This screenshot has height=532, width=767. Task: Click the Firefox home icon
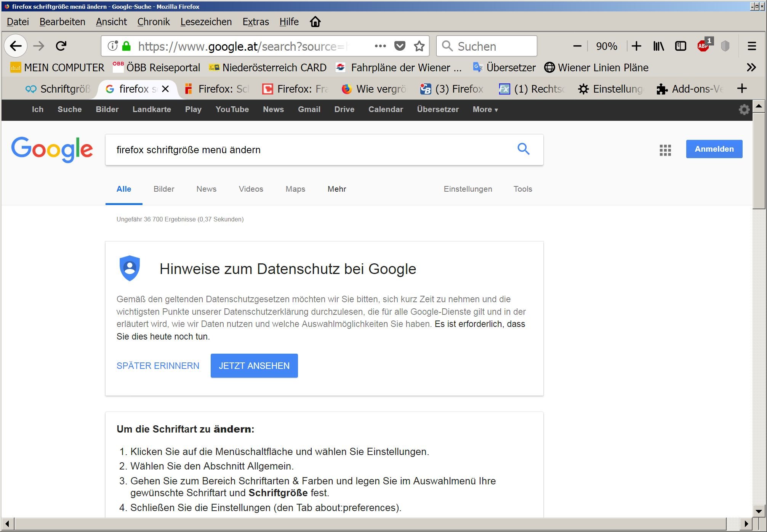click(315, 22)
